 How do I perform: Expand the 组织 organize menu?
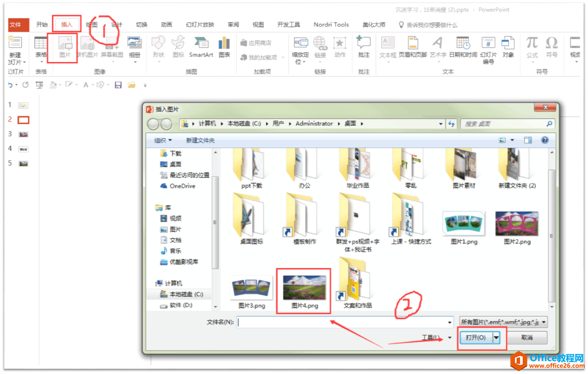(x=163, y=140)
